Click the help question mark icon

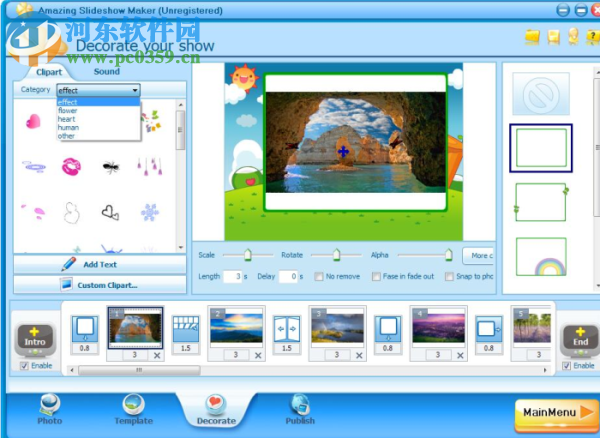click(x=593, y=37)
